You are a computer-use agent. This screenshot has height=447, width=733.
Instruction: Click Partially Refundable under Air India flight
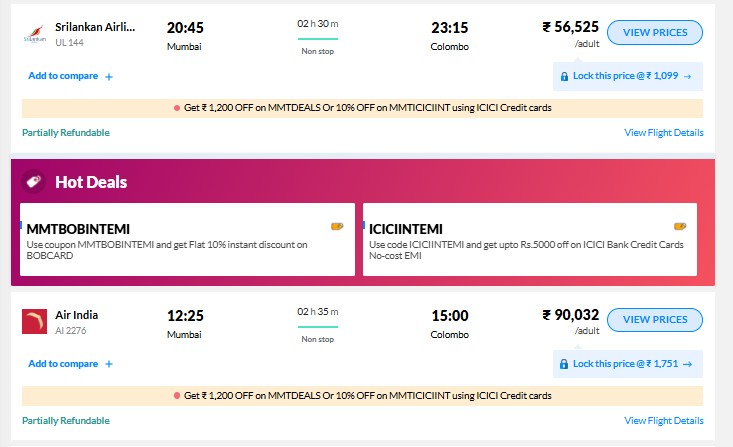click(66, 420)
